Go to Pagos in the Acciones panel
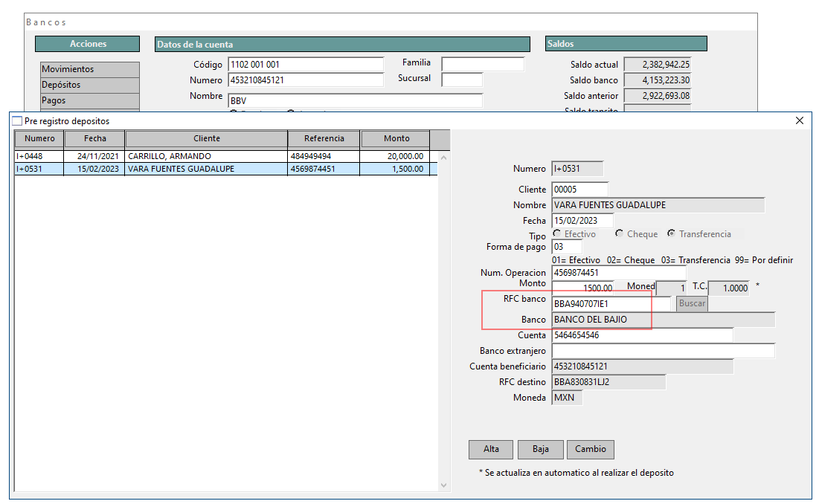Viewport: 819px width, 504px height. point(90,100)
